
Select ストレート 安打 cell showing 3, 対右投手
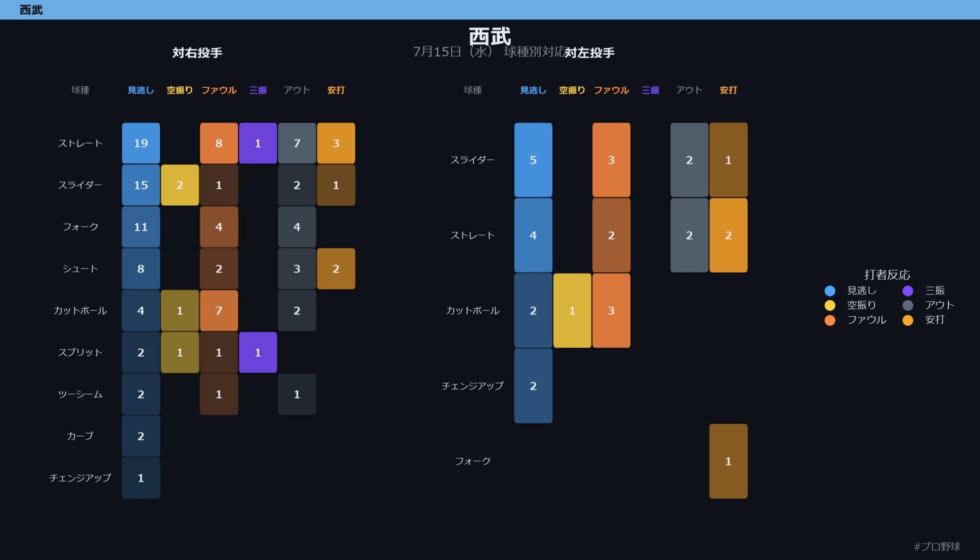pyautogui.click(x=336, y=143)
